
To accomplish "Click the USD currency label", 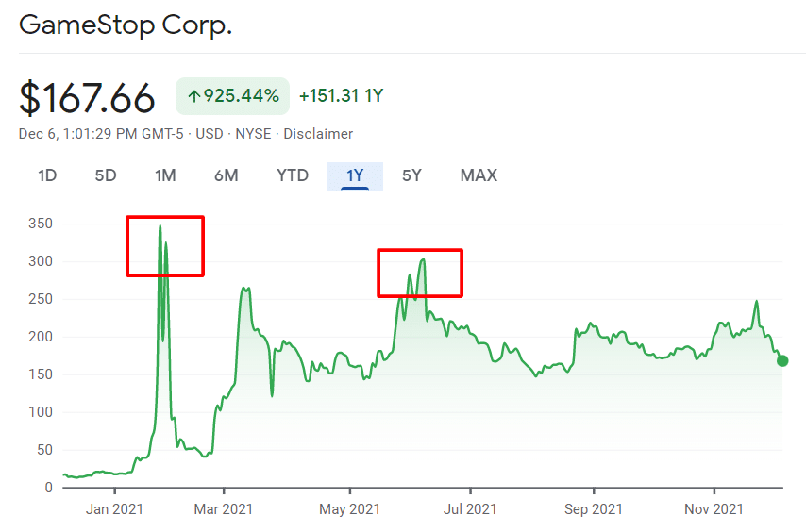I will [x=210, y=134].
